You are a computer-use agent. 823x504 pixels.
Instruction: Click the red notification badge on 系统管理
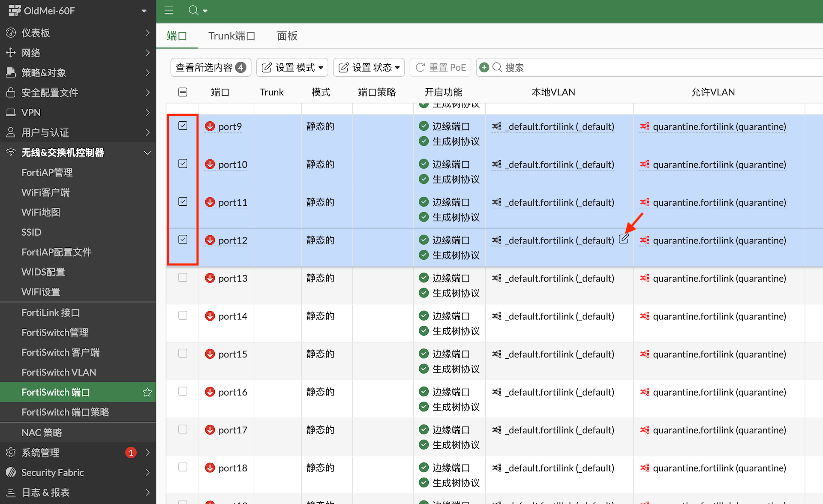pyautogui.click(x=131, y=453)
